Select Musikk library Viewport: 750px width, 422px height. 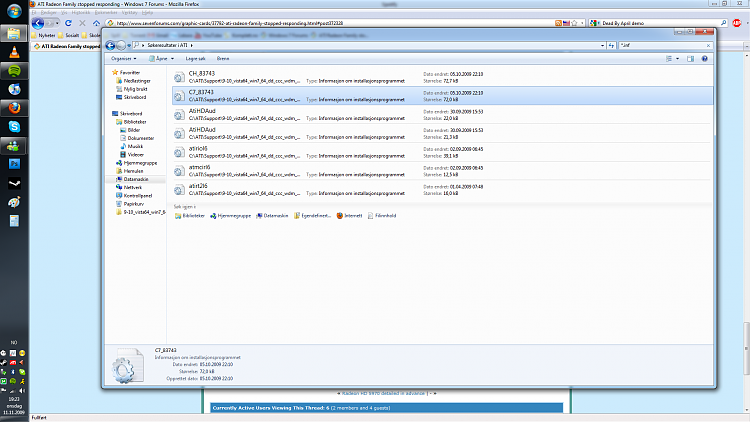tap(132, 146)
